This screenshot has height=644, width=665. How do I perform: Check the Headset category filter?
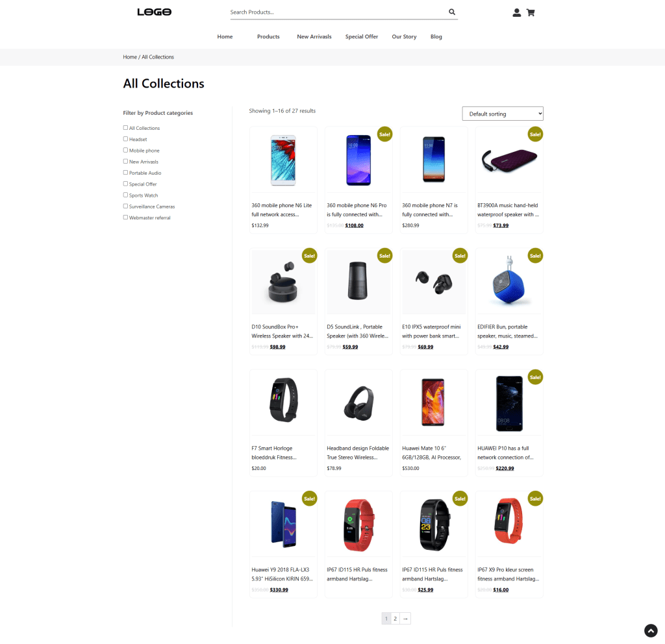tap(125, 139)
